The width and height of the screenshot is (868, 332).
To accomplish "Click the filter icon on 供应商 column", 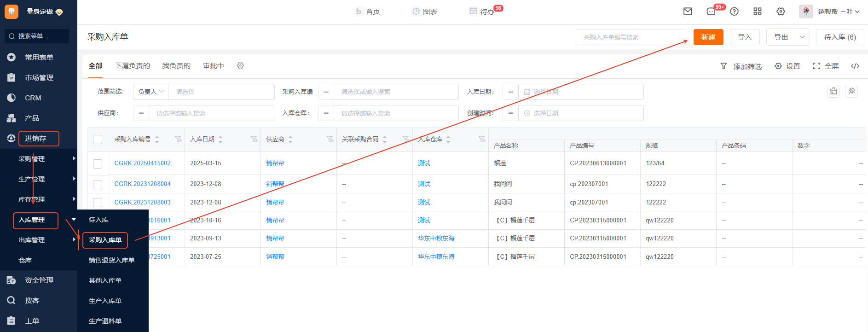I will (x=330, y=139).
